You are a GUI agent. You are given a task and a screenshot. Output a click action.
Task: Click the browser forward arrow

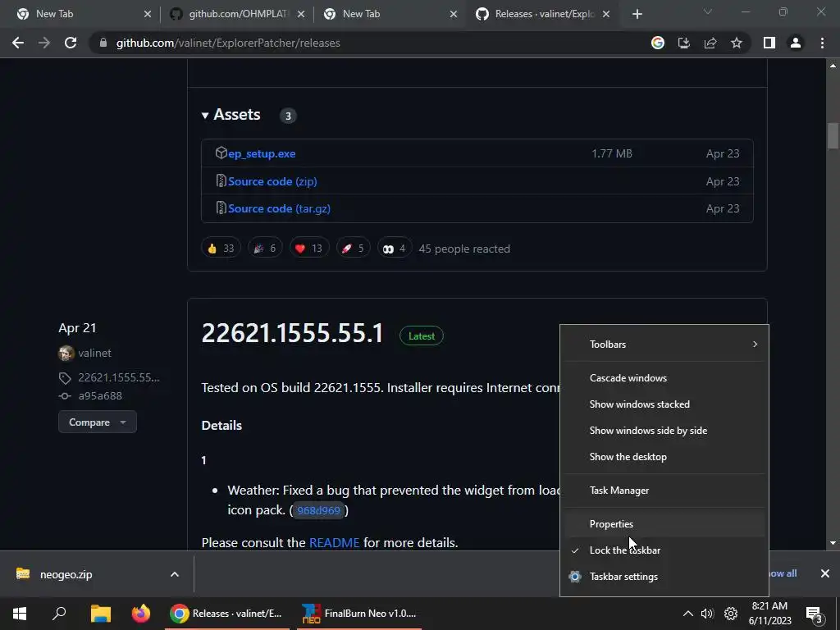(x=44, y=43)
